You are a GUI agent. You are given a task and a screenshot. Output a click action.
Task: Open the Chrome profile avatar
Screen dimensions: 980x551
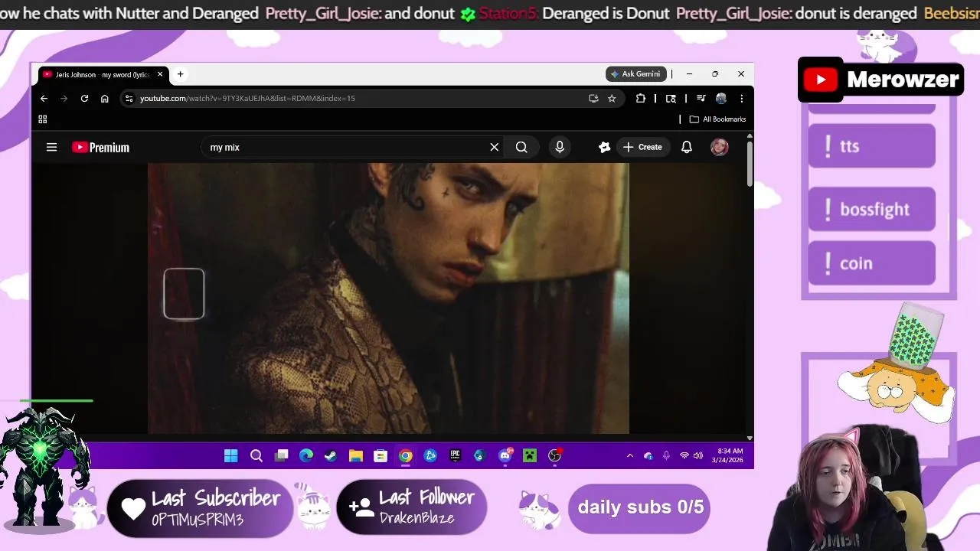721,98
